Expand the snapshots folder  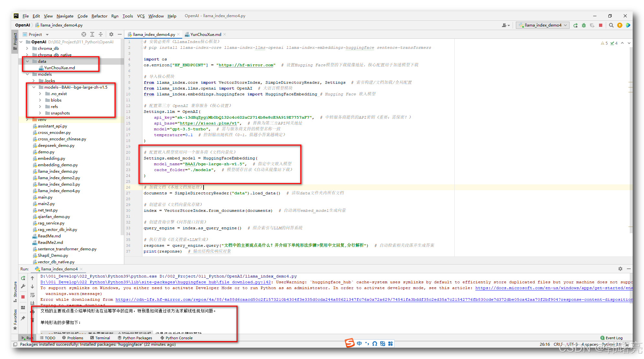(40, 113)
